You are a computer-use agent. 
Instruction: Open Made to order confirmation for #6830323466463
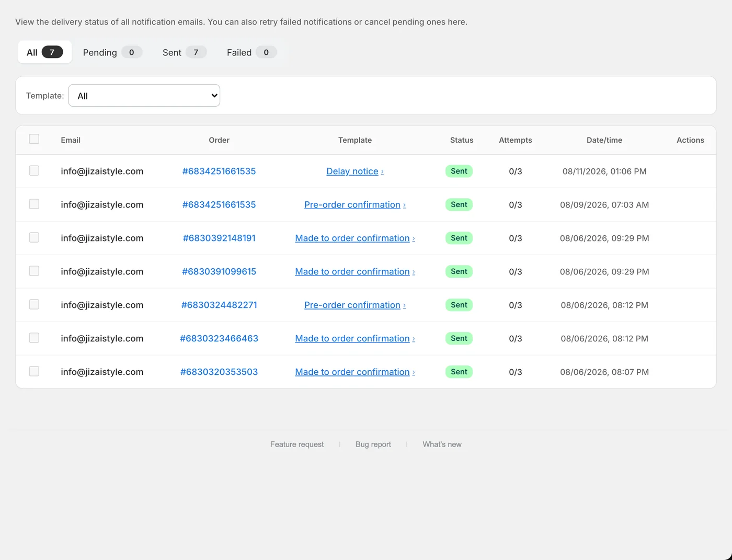355,338
